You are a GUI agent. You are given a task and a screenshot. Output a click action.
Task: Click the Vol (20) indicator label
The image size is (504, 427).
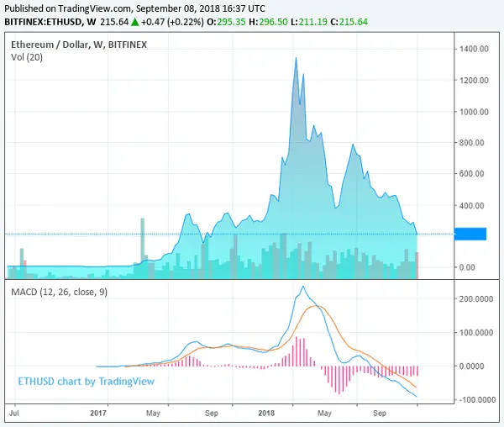(x=27, y=56)
